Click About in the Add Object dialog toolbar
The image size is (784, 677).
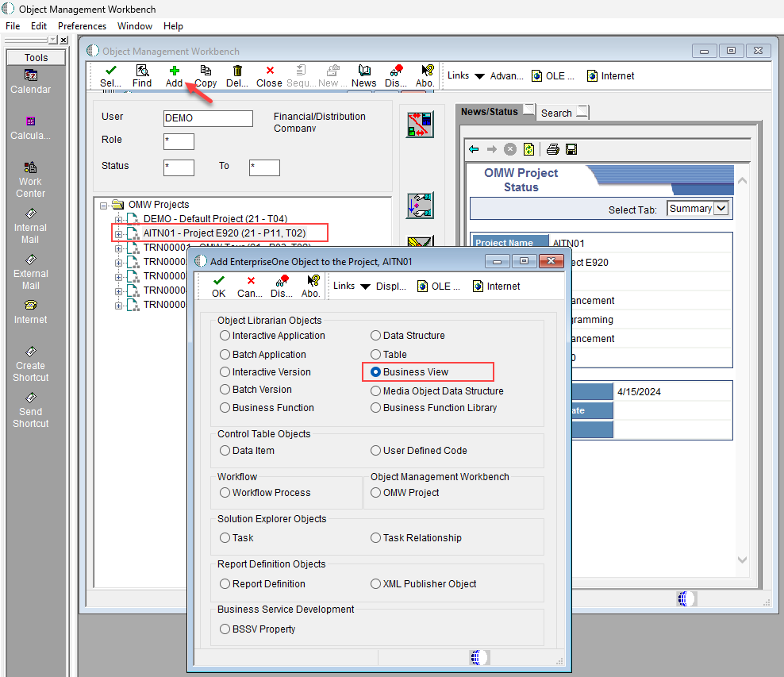pos(311,287)
